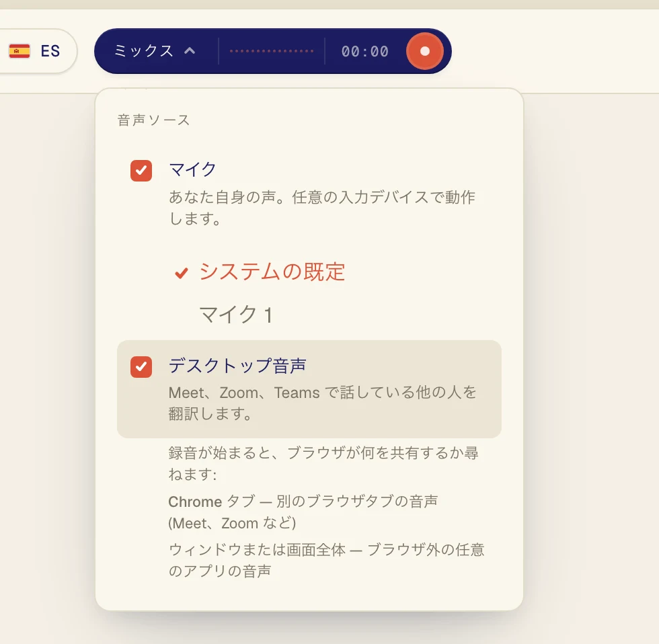
Task: Collapse the ミックス audio source dropdown
Action: click(x=155, y=51)
